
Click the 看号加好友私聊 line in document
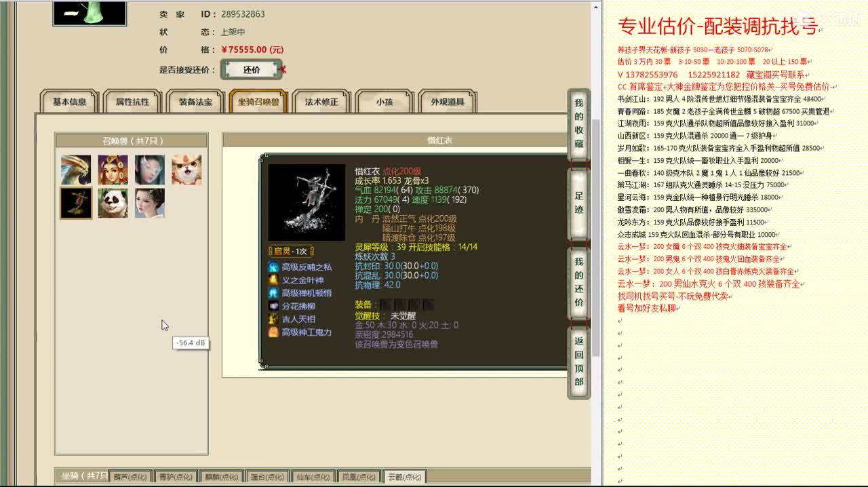(647, 308)
